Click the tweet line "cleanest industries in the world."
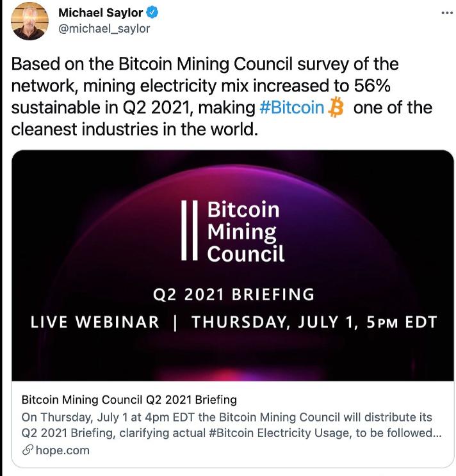 coord(134,129)
